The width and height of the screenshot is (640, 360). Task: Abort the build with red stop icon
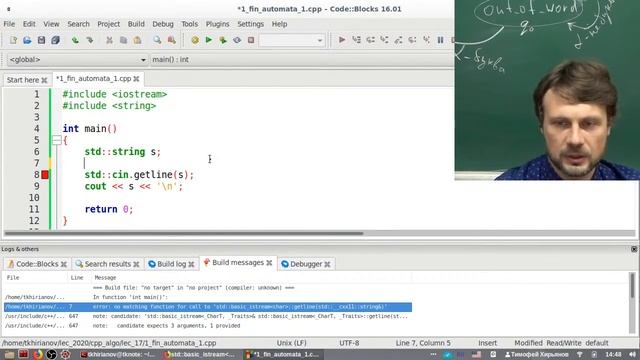click(251, 40)
